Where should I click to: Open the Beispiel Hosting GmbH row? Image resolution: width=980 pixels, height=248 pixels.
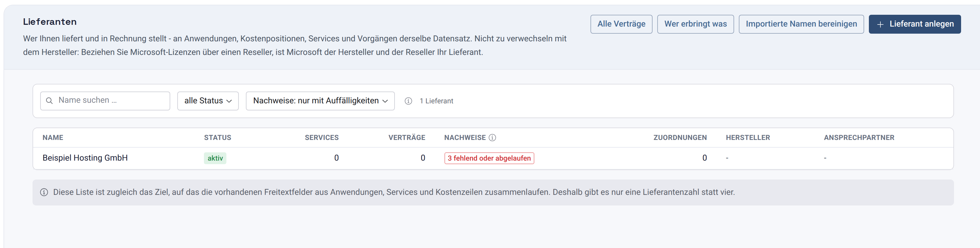pos(493,158)
